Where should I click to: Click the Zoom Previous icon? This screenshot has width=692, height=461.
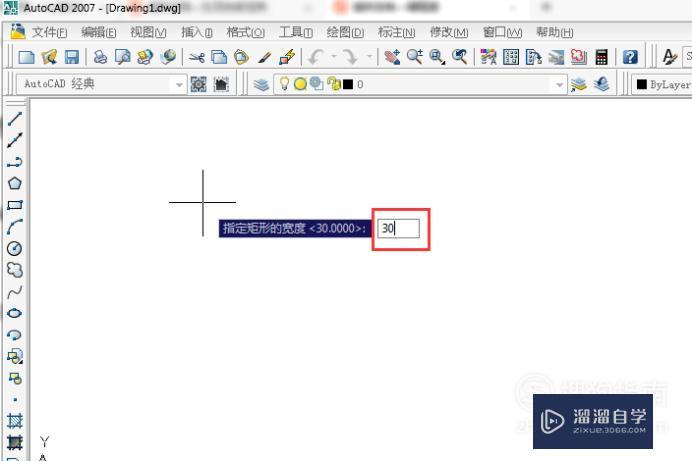pyautogui.click(x=459, y=57)
